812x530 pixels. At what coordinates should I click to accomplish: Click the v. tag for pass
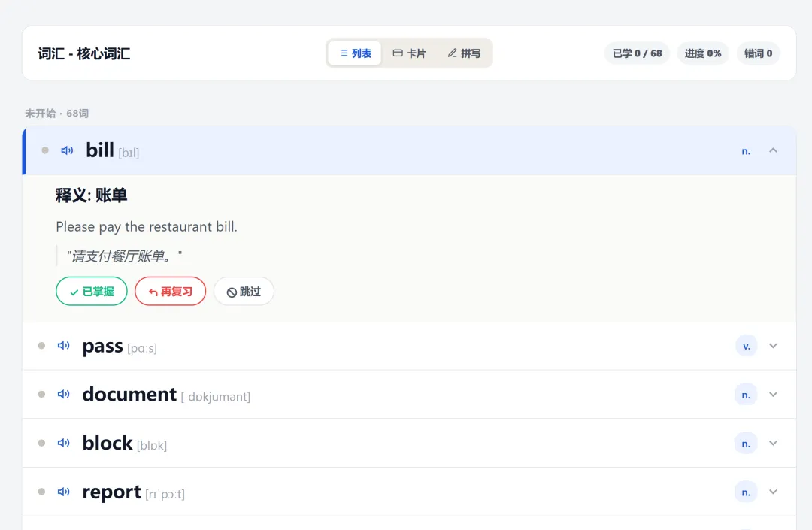(x=747, y=347)
